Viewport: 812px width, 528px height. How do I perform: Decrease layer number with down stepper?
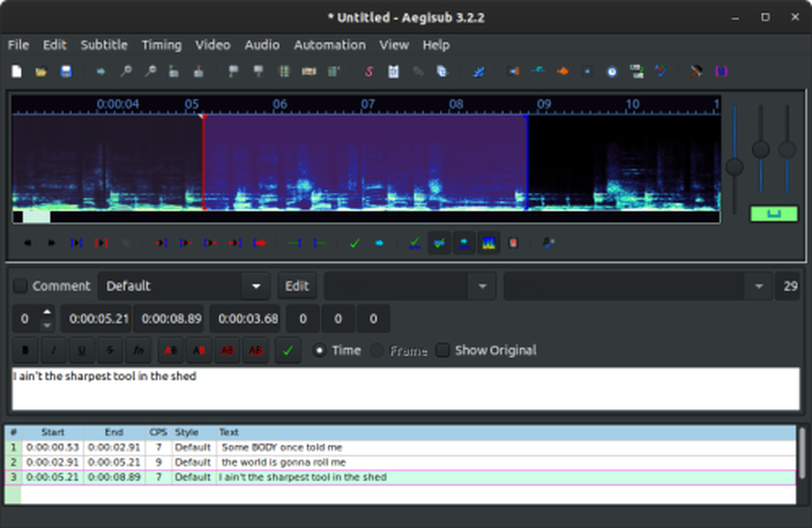tap(47, 325)
